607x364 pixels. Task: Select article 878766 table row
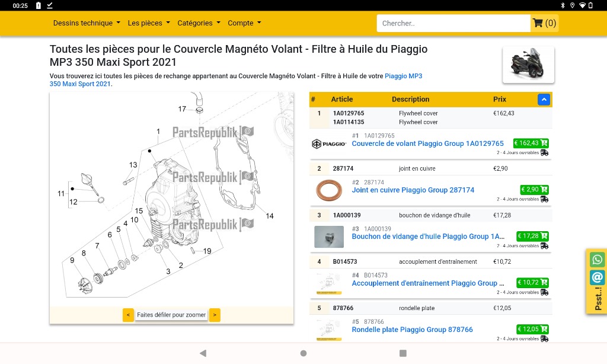[x=430, y=308]
